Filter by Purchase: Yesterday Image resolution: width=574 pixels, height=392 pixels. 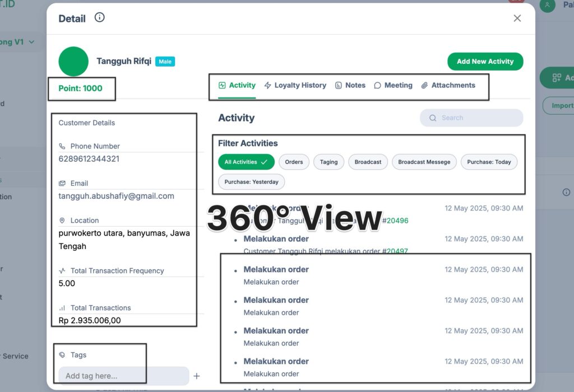coord(251,183)
